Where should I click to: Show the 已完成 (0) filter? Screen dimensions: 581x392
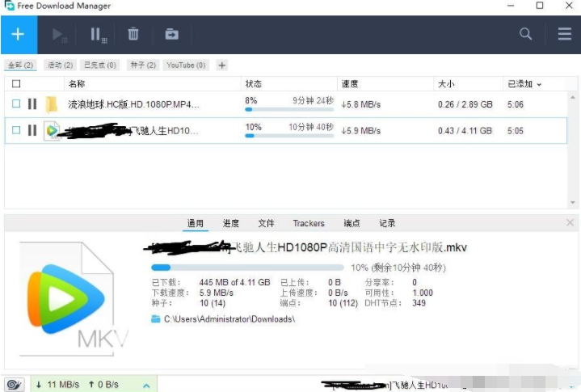click(x=100, y=65)
